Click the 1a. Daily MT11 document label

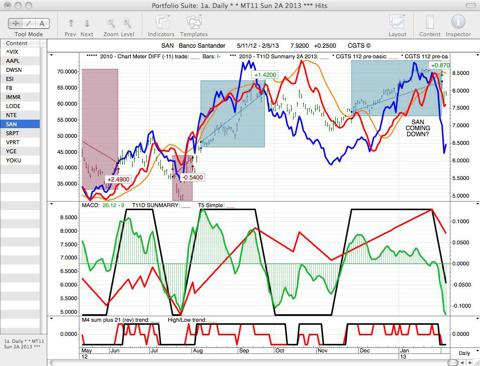[x=23, y=344]
